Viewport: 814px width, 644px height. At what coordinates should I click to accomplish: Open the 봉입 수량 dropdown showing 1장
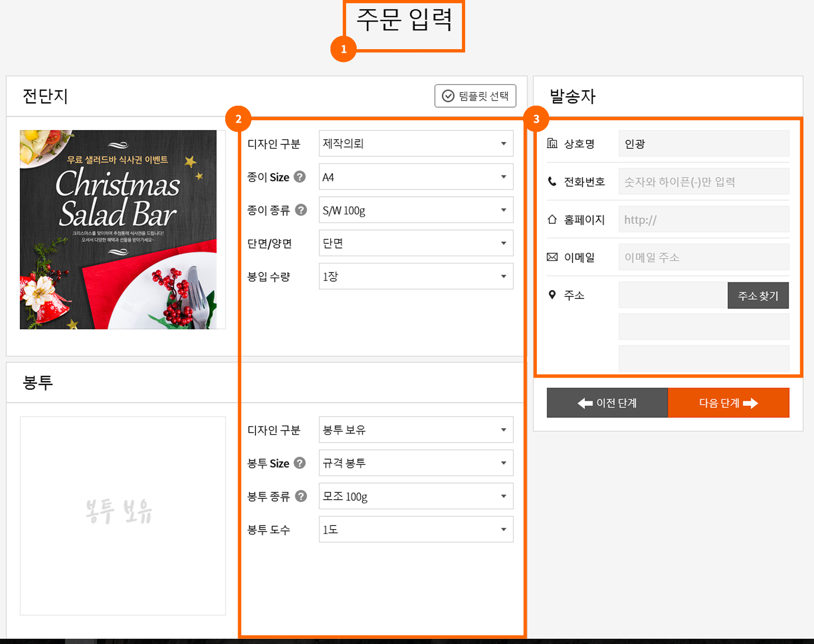click(x=416, y=276)
